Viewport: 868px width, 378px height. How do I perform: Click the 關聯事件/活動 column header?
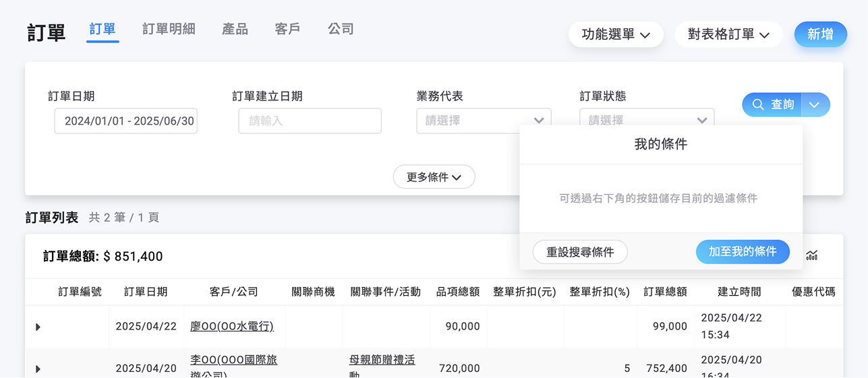point(386,292)
